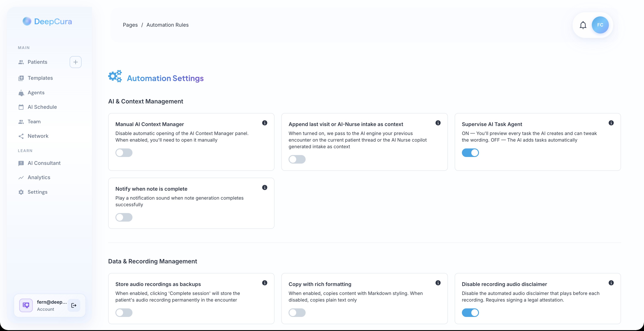
Task: Show info for Copy with rich formatting
Action: (438, 283)
